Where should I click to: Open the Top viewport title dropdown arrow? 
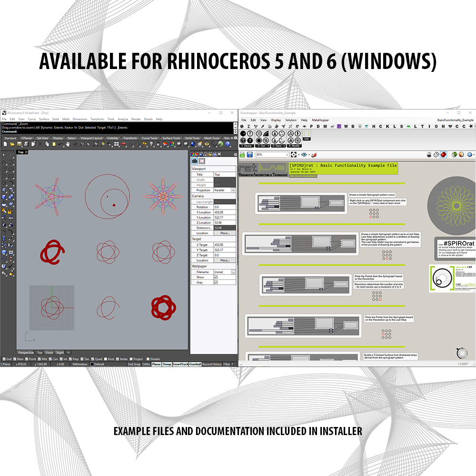pyautogui.click(x=26, y=152)
